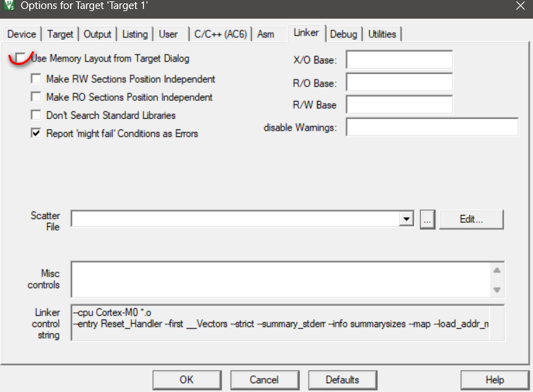Uncheck Report 'might fail' Conditions as Errors
Viewport: 533px width, 392px height.
point(36,133)
